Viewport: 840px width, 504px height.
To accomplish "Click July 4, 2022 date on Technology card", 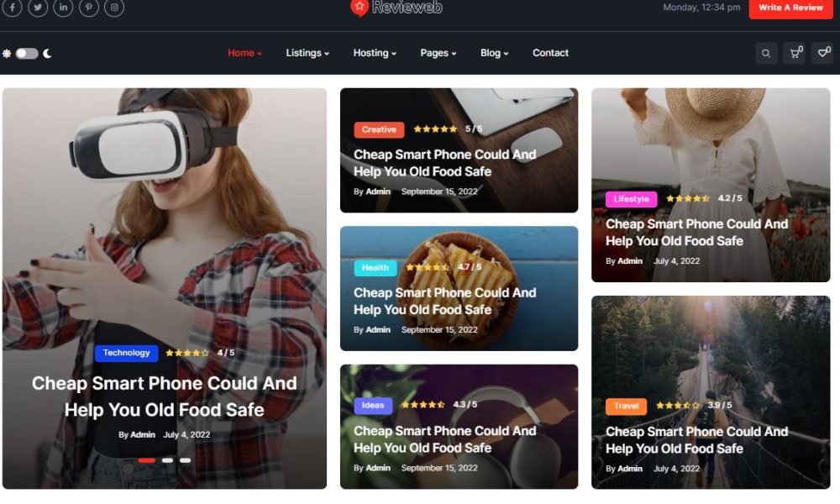I will point(187,435).
